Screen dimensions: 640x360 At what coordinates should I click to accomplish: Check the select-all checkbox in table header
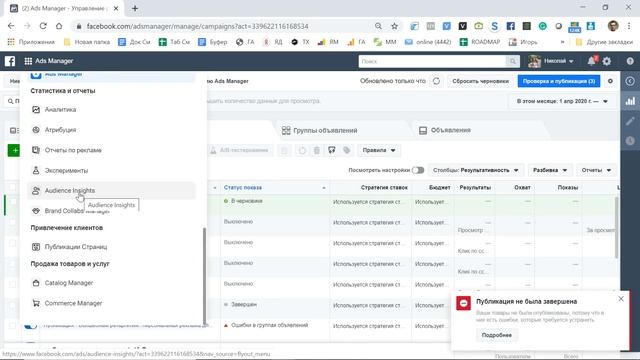click(x=13, y=187)
